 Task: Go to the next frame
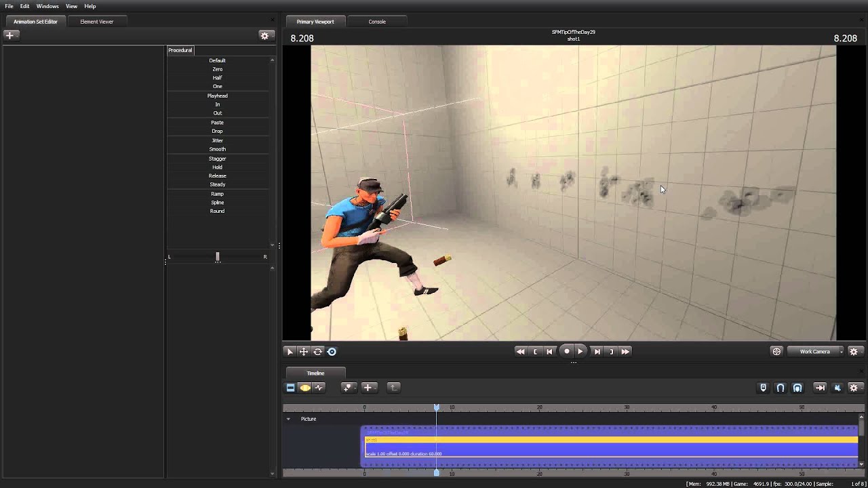click(597, 351)
